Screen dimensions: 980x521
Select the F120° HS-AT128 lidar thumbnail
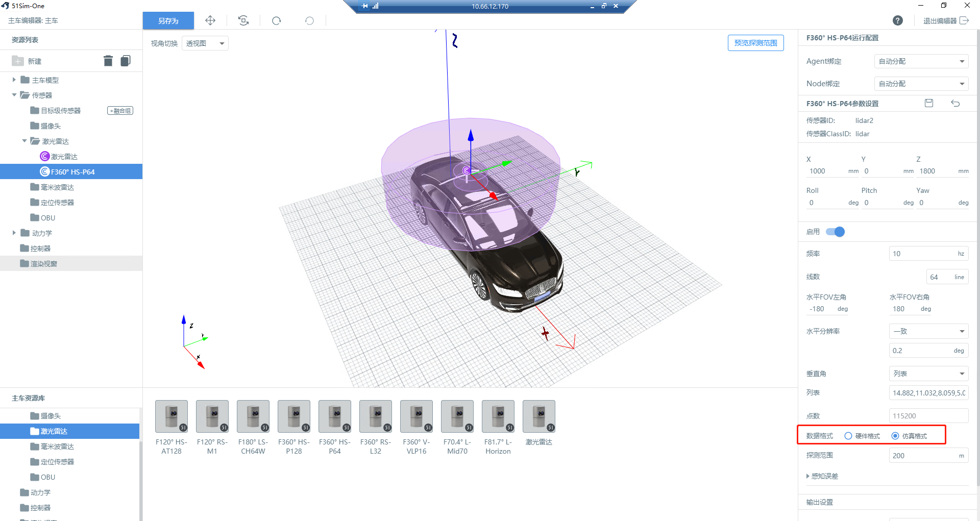coord(171,416)
